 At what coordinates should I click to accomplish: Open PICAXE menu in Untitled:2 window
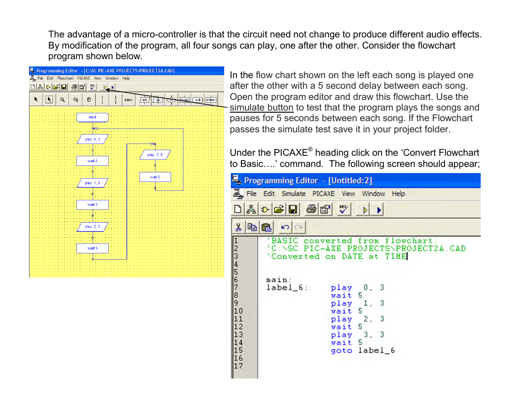[323, 194]
